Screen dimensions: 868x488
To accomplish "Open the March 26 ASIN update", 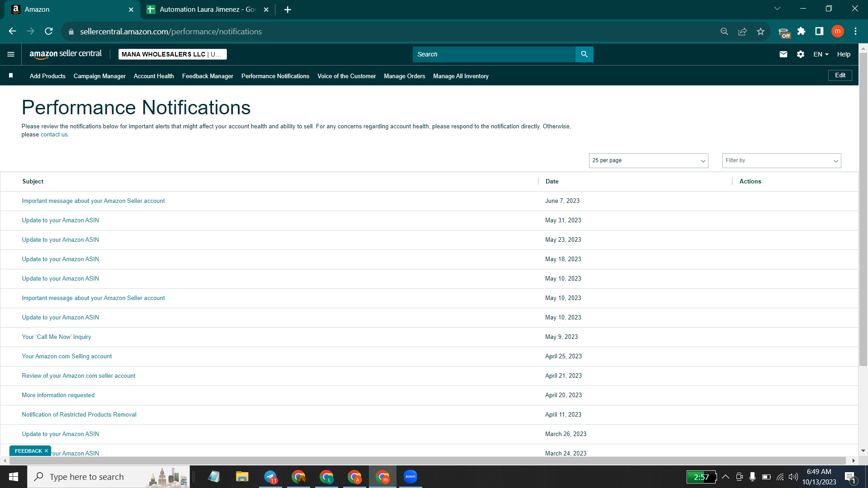I will click(61, 434).
